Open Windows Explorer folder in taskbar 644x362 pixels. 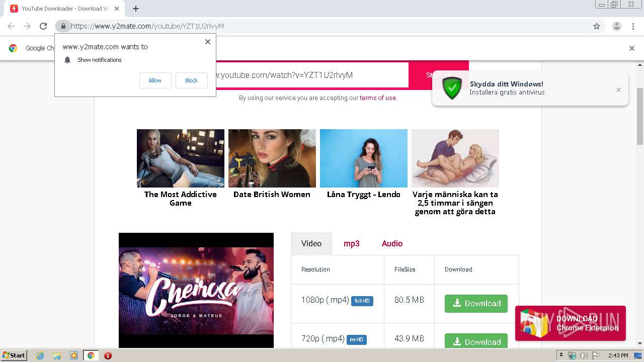coord(57,355)
